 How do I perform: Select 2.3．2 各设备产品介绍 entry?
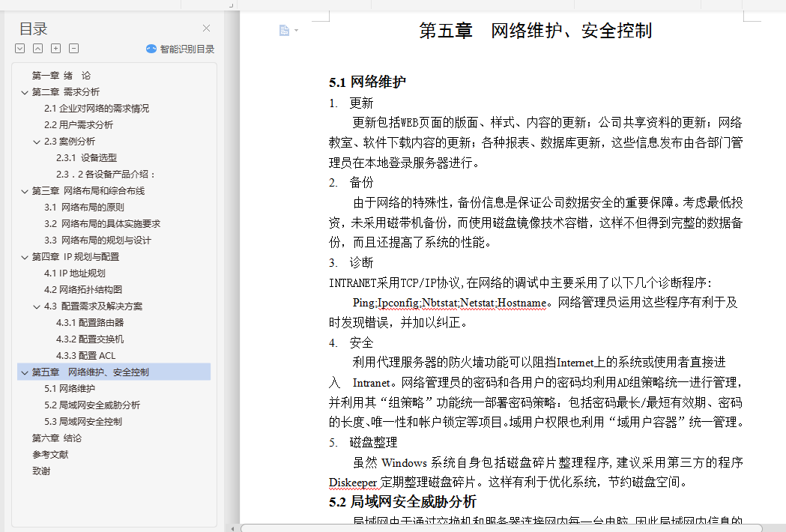pyautogui.click(x=106, y=175)
